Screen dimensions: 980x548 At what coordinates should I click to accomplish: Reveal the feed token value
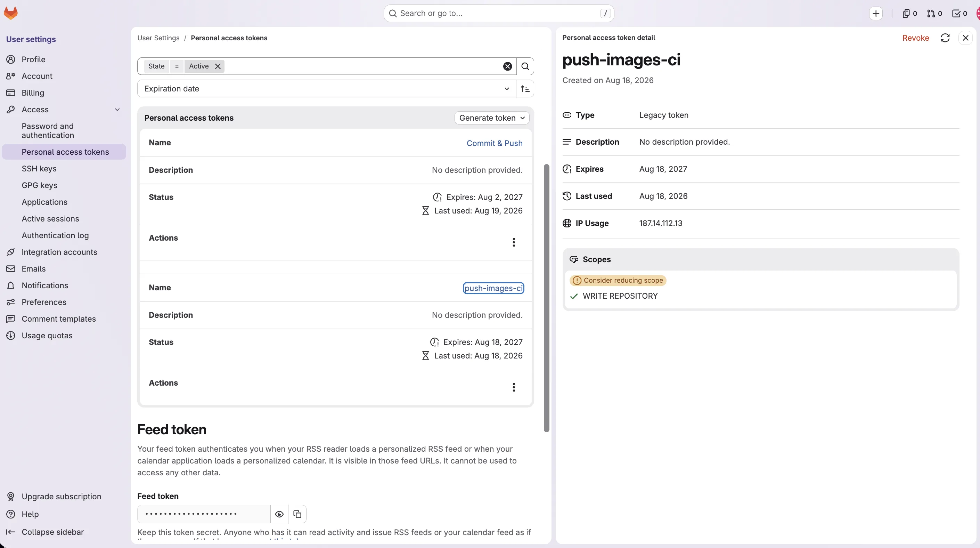click(x=279, y=514)
